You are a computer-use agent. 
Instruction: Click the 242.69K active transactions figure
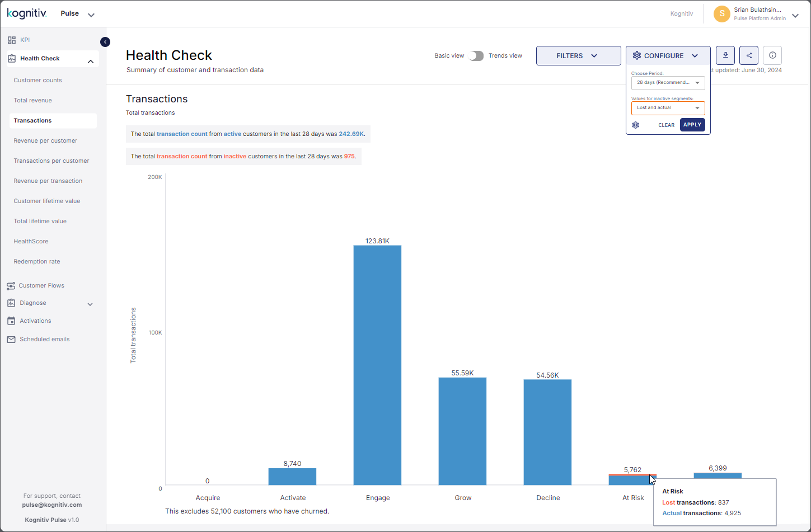(351, 134)
